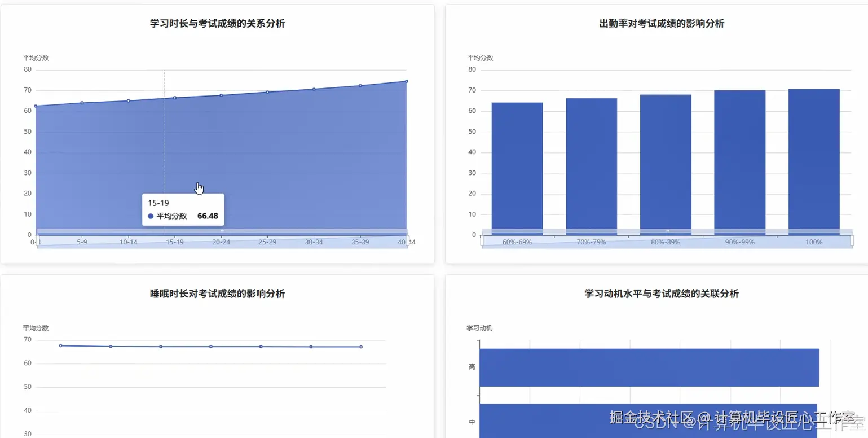Click the 90%-99% attendance bar
The width and height of the screenshot is (868, 438).
pos(739,161)
